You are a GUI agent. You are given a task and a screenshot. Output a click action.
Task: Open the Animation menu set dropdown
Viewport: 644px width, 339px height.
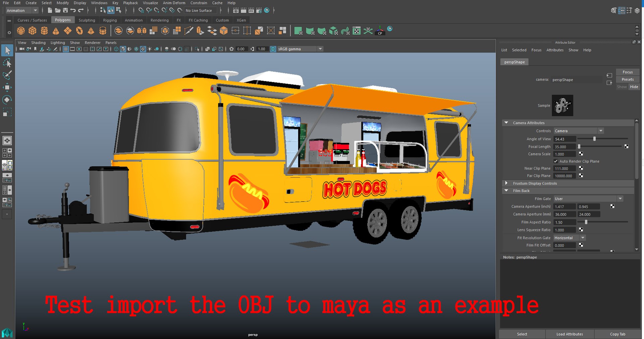[x=22, y=10]
